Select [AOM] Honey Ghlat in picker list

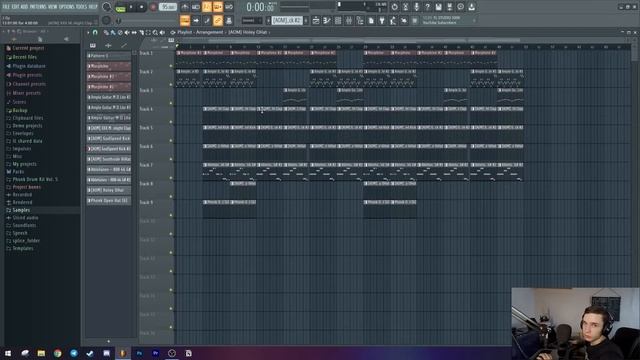pyautogui.click(x=109, y=190)
